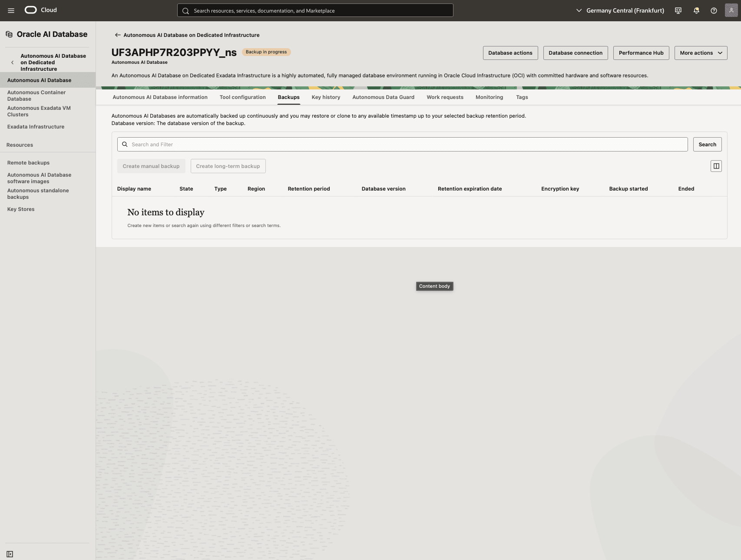Open the Tool configuration tab
The width and height of the screenshot is (741, 560).
(x=242, y=97)
